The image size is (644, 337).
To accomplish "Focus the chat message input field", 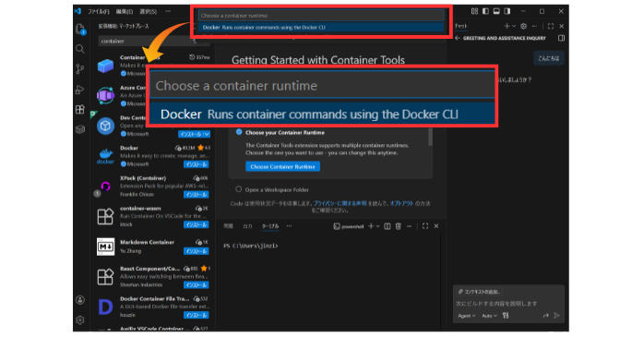I will click(508, 303).
